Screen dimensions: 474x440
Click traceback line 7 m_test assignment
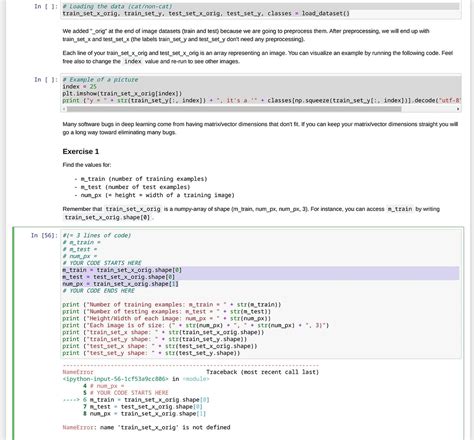(143, 407)
